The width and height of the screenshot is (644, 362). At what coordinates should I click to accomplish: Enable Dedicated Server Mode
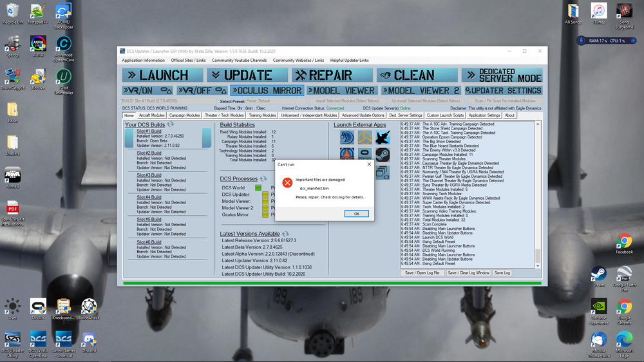tap(502, 75)
